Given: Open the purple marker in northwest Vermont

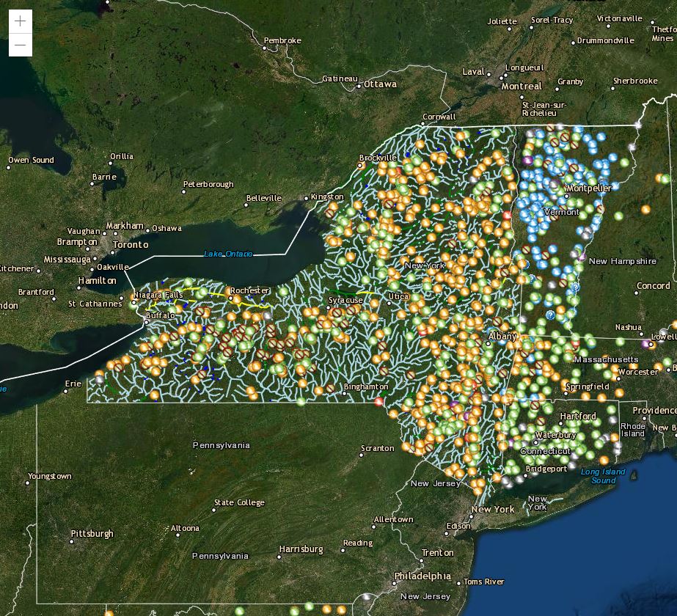Looking at the screenshot, I should (x=527, y=158).
